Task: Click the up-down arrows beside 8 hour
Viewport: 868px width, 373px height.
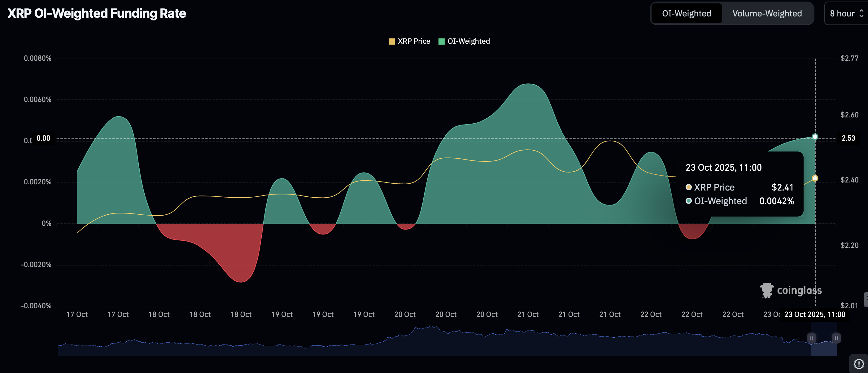Action: click(x=861, y=14)
